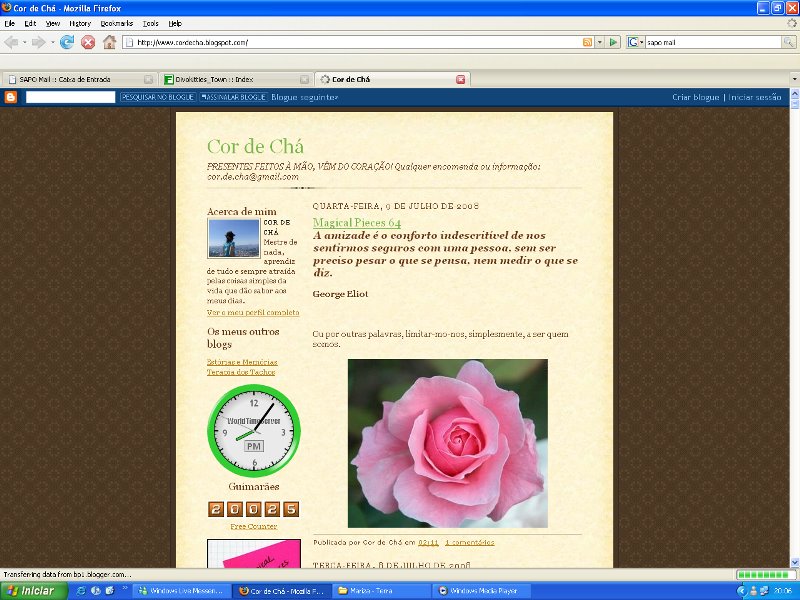
Task: Open the list all tabs dropdown arrow
Action: [x=794, y=80]
